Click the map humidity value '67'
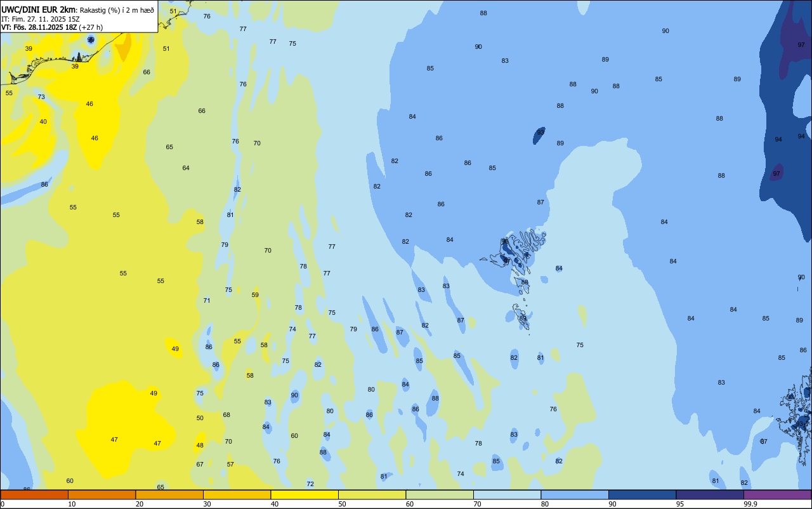The width and height of the screenshot is (812, 509). 200,464
